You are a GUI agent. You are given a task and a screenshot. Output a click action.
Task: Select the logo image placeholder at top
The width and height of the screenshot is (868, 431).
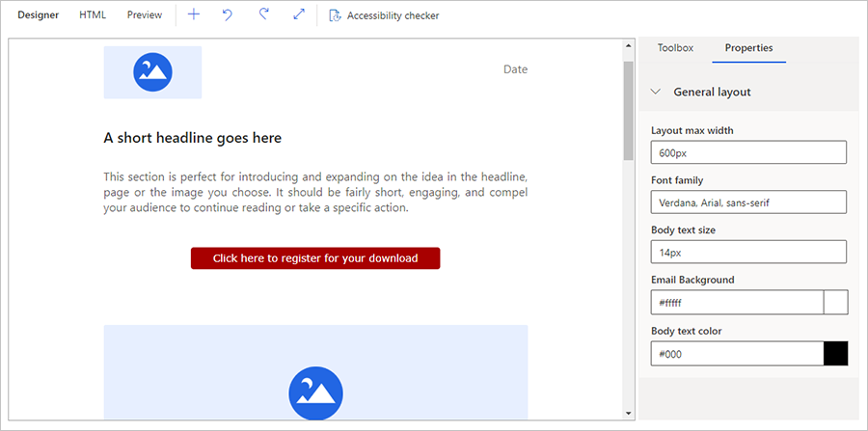pyautogui.click(x=152, y=71)
